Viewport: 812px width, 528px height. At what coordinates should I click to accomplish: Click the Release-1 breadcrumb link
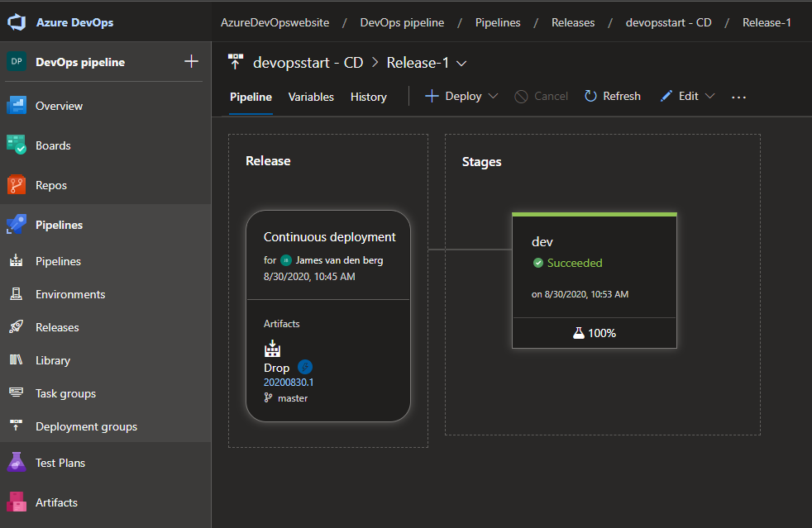[767, 23]
